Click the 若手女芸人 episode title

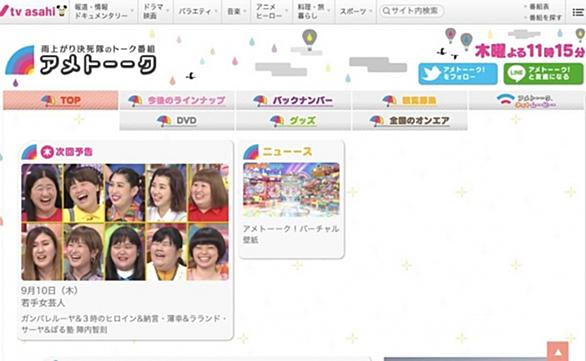[x=43, y=303]
